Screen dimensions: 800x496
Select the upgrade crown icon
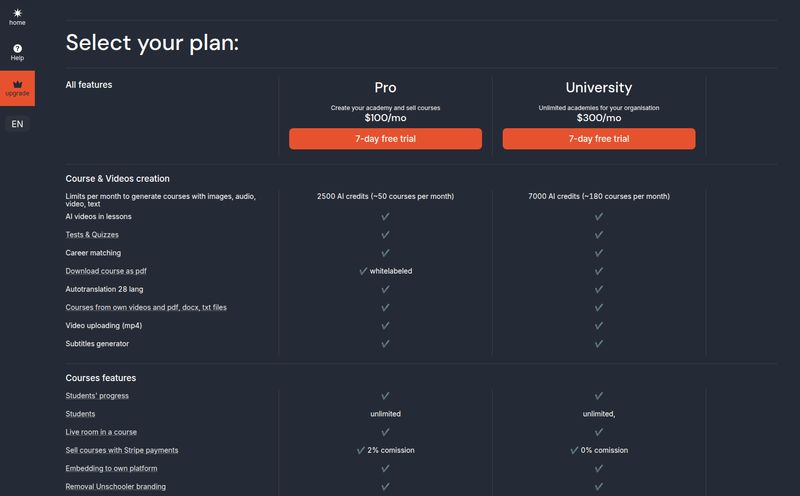[x=17, y=84]
